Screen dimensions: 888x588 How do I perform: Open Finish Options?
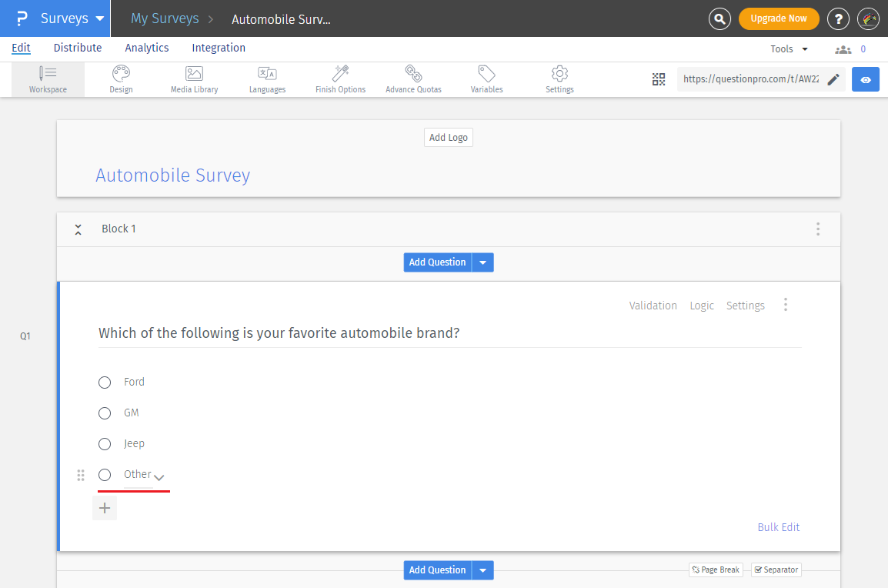[x=339, y=79]
